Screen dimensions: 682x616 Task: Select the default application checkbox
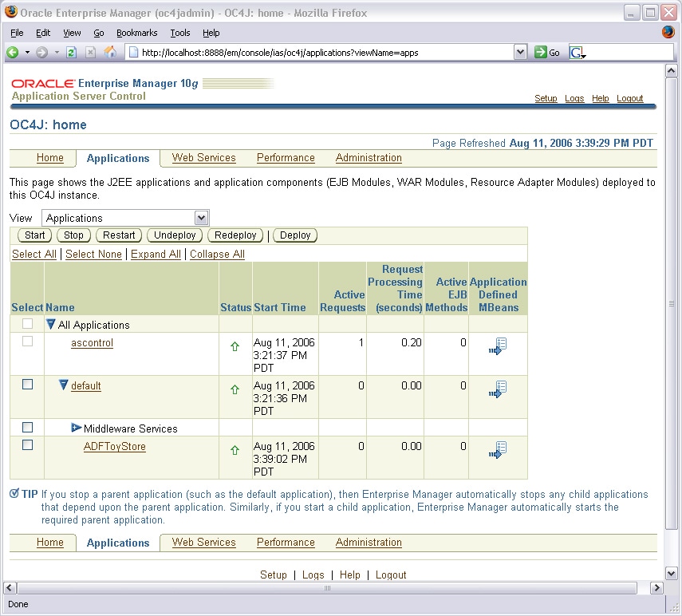click(x=27, y=384)
